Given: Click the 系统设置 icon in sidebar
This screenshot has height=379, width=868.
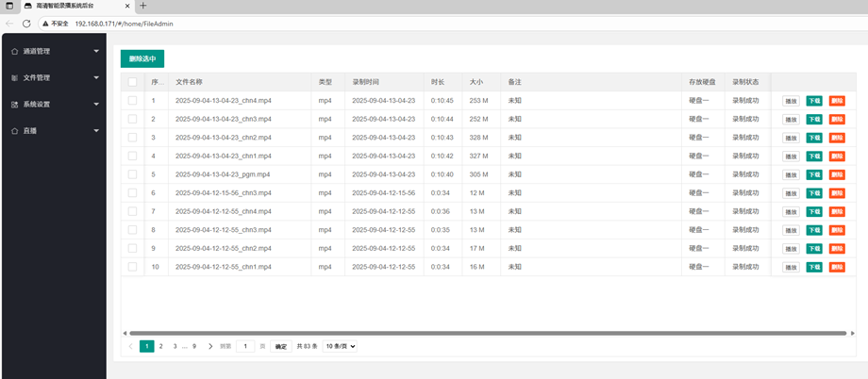Looking at the screenshot, I should (14, 105).
